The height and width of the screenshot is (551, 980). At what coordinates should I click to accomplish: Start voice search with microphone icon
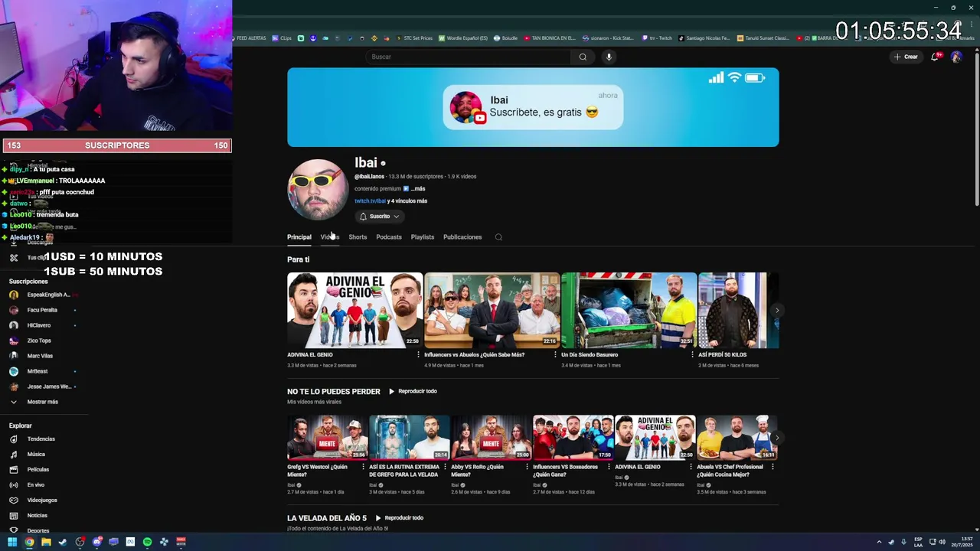coord(609,57)
